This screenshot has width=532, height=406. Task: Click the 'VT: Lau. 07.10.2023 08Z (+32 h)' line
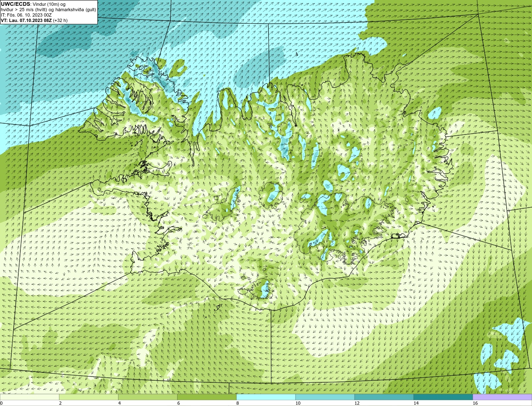click(34, 20)
